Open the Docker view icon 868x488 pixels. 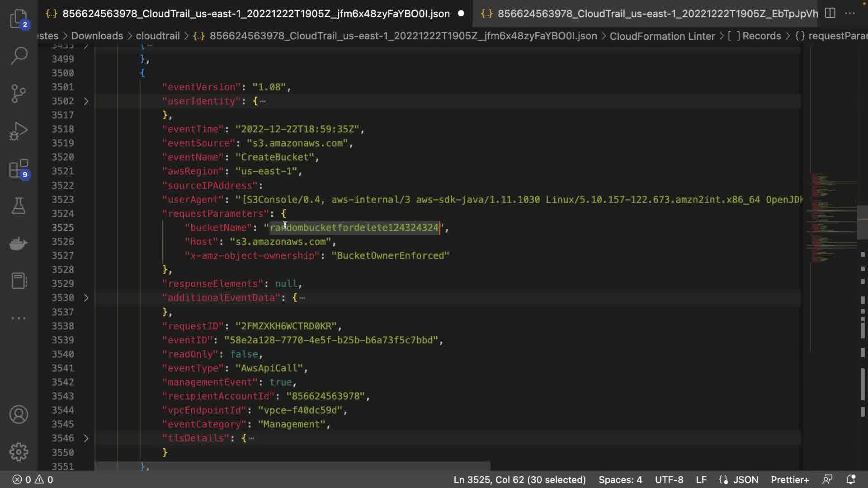pos(19,244)
